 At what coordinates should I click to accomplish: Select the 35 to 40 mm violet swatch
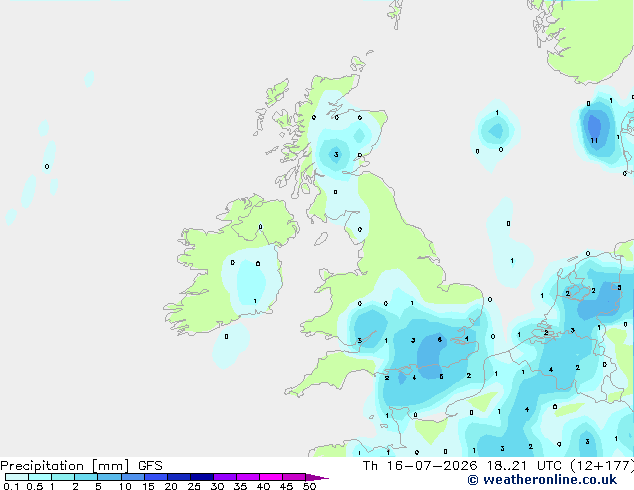pos(248,477)
